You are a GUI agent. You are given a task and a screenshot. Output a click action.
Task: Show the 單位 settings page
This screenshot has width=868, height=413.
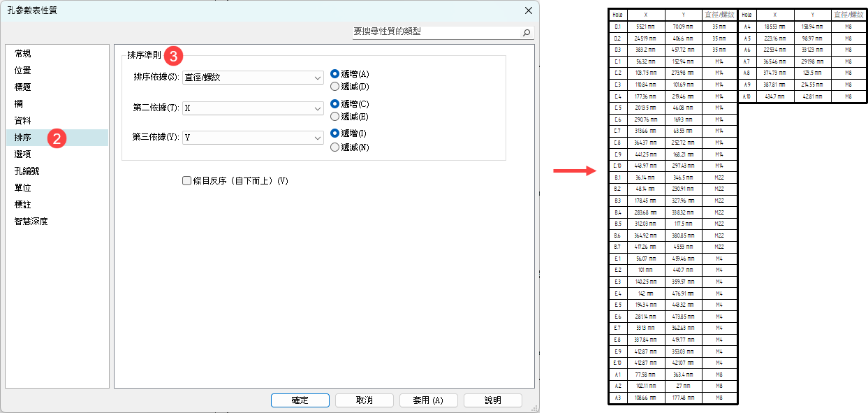pos(23,188)
